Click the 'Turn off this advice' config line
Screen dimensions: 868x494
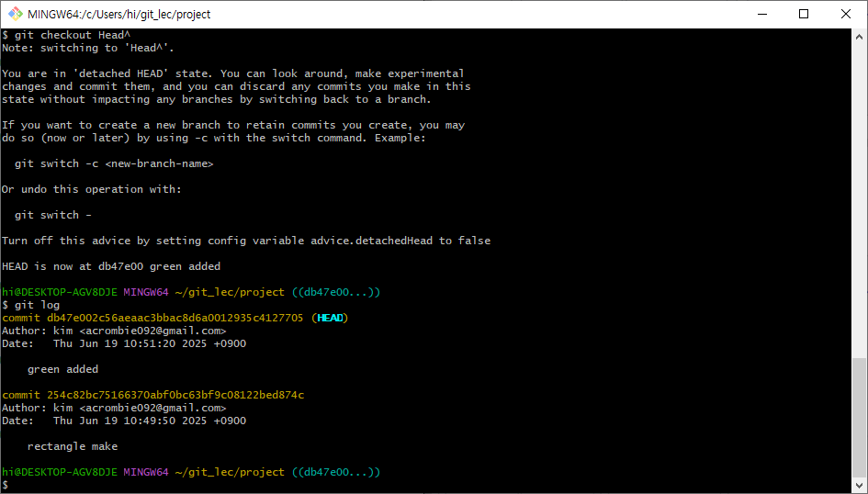[x=246, y=241]
